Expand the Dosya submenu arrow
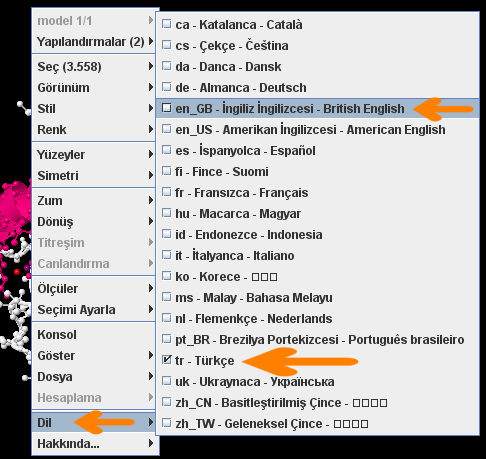486x459 pixels. (x=151, y=376)
